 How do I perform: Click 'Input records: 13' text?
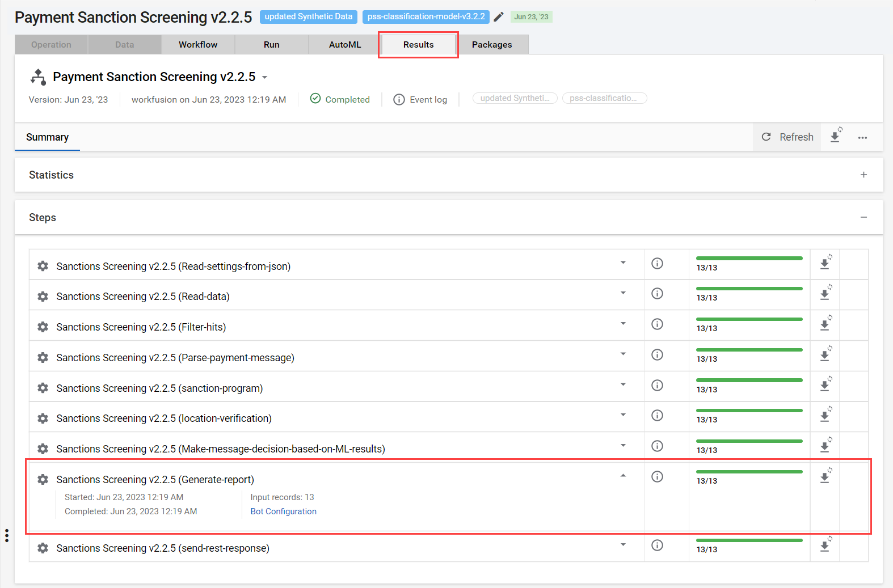(283, 497)
